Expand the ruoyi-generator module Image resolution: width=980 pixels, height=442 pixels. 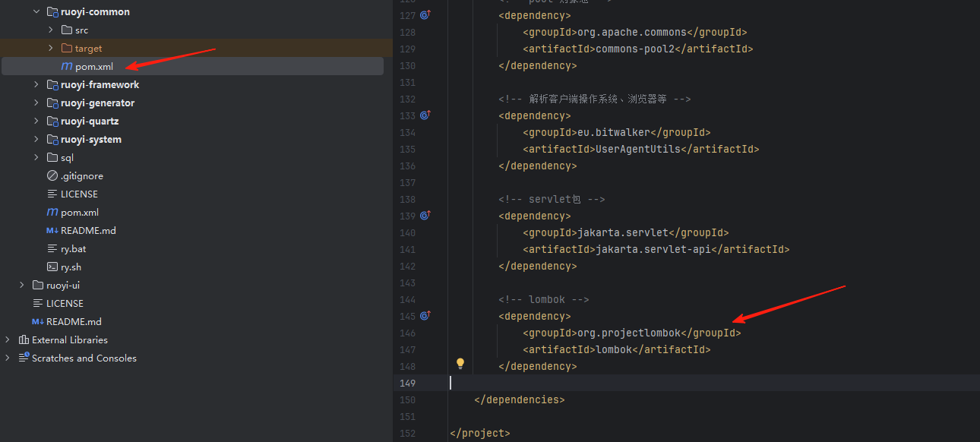[x=36, y=103]
